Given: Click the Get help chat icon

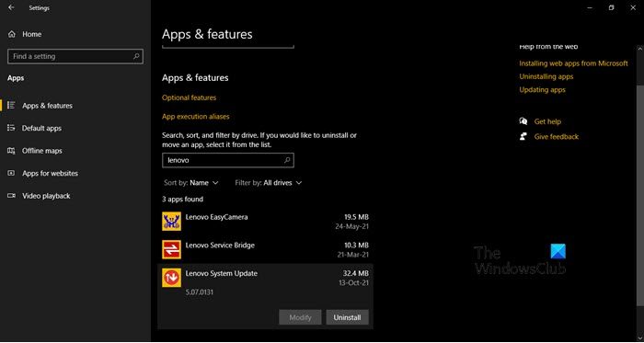Looking at the screenshot, I should tap(523, 121).
